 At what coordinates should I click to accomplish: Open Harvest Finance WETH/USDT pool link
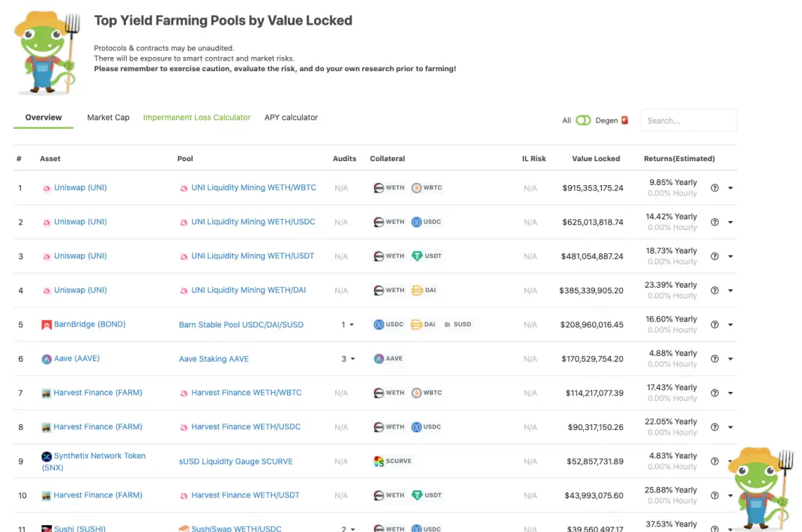click(x=246, y=495)
